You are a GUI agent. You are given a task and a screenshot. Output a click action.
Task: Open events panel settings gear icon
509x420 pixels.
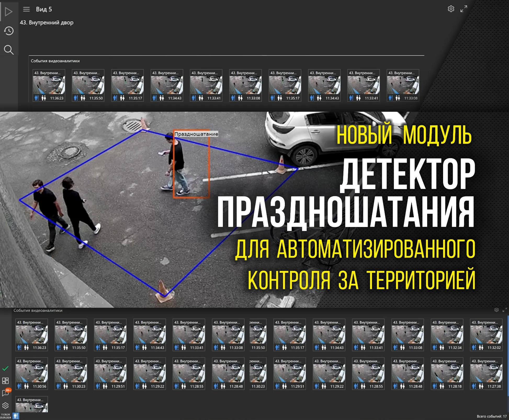[496, 310]
